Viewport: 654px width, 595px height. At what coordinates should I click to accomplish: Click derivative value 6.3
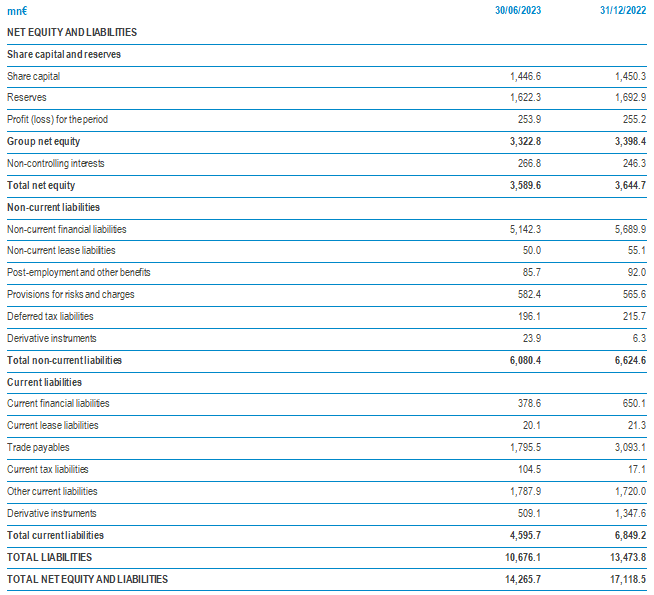coord(639,338)
